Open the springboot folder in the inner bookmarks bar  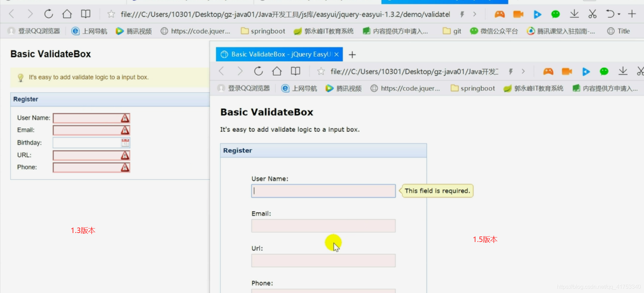(x=473, y=88)
